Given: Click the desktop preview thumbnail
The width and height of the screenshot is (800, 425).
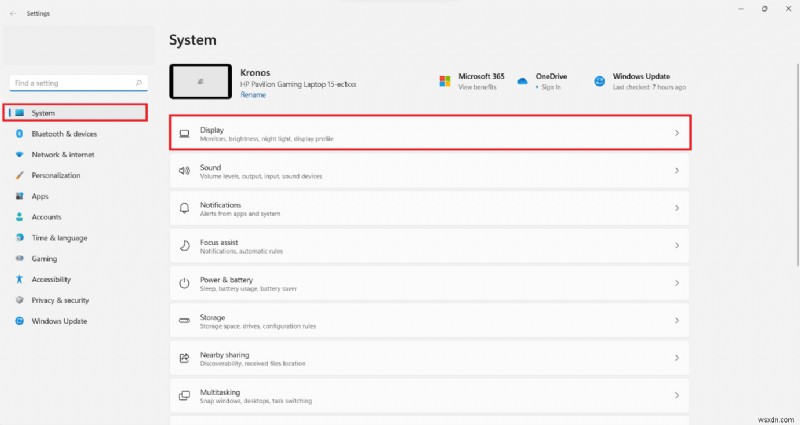Looking at the screenshot, I should pos(201,82).
